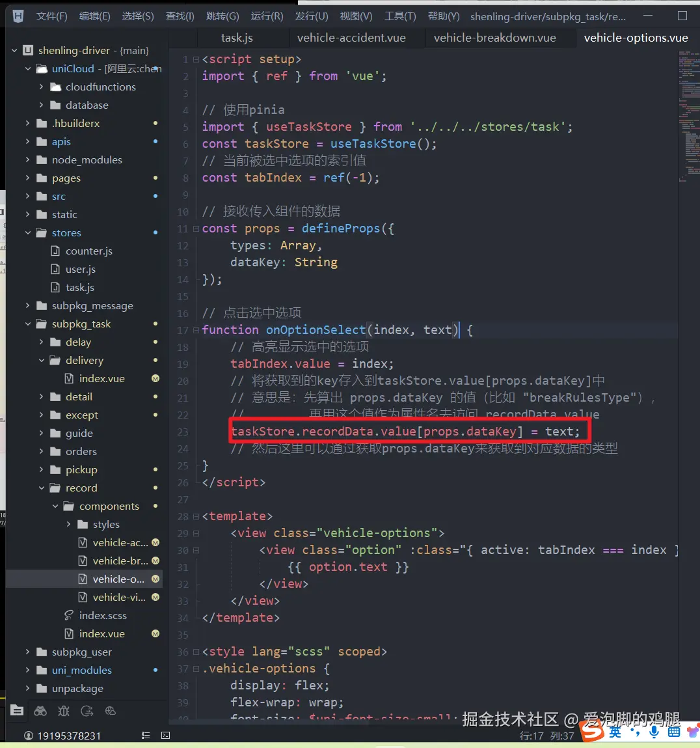Click the Sogou input method S icon

(x=592, y=730)
